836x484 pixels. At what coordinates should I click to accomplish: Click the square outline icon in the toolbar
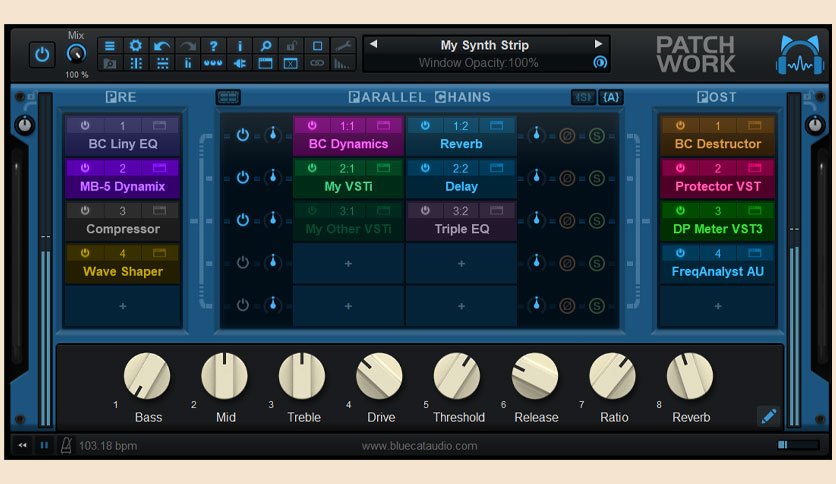click(317, 46)
